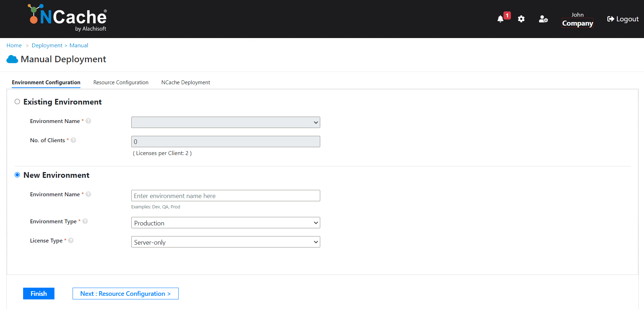Click the new environment name input field
Image resolution: width=644 pixels, height=309 pixels.
226,196
